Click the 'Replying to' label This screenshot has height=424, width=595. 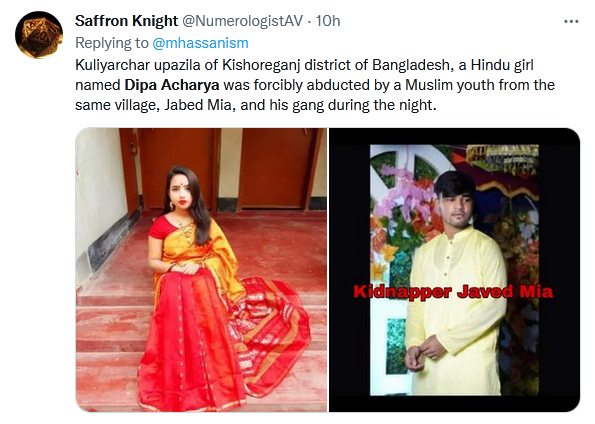[112, 43]
